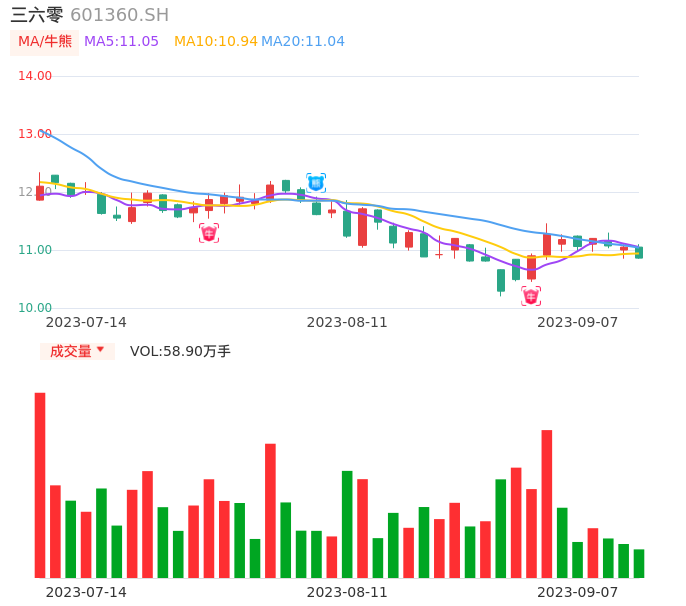
Task: Click the tallest red volume bar at far left
Action: pos(40,485)
